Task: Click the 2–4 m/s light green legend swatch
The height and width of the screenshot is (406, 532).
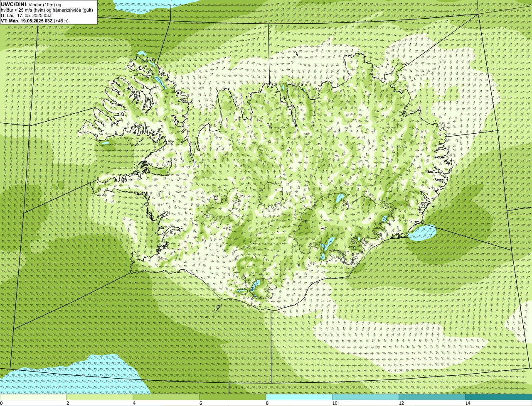Action: (x=100, y=397)
